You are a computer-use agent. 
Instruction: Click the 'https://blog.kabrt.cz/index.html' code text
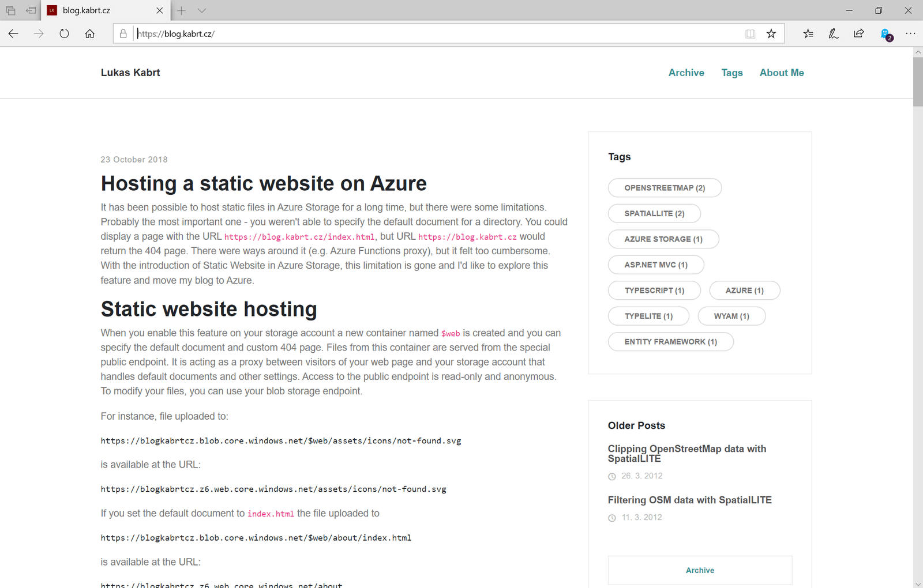click(x=299, y=237)
